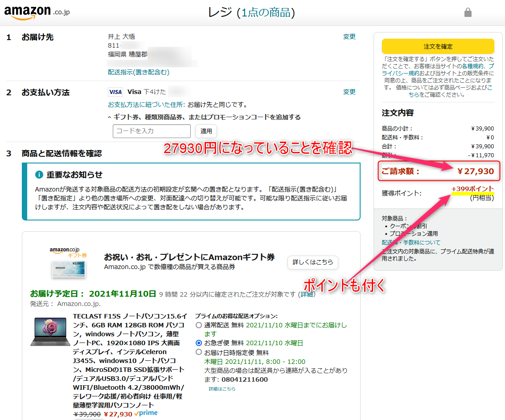Image resolution: width=505 pixels, height=420 pixels.
Task: Select お届け日時指定便 無料 option
Action: (x=199, y=352)
